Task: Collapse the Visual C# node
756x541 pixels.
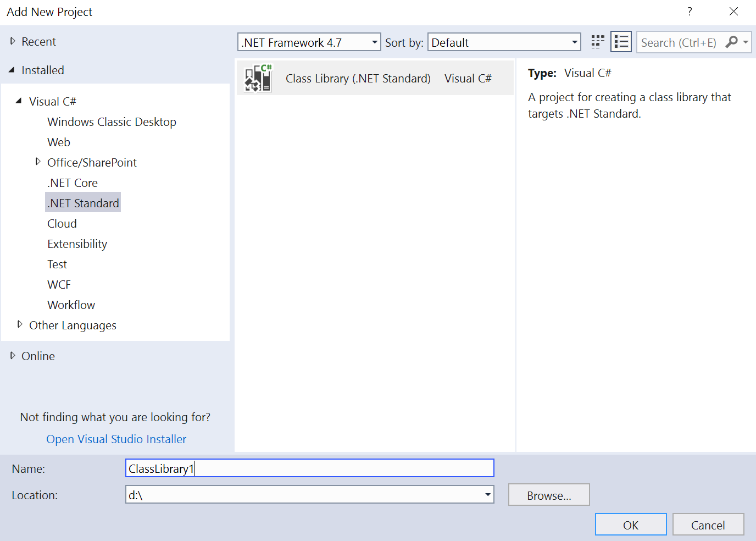Action: [19, 101]
